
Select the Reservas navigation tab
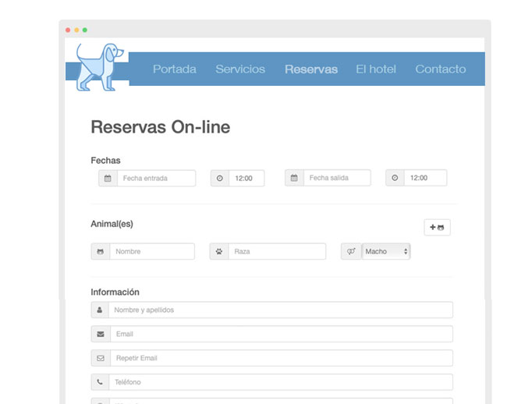tap(311, 69)
